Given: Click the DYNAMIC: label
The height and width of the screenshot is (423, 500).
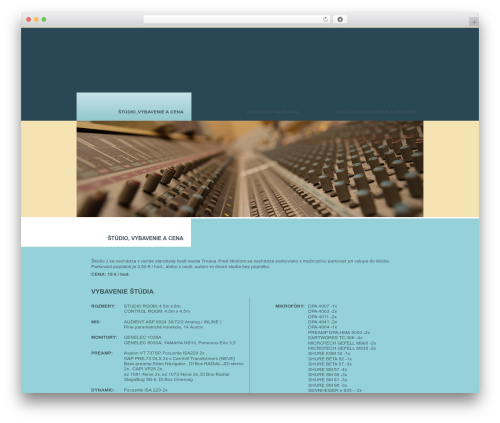Looking at the screenshot, I should click(x=103, y=390).
